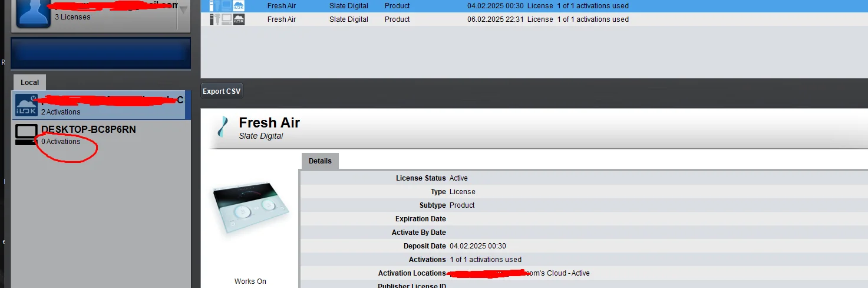Select the DESKTOP-BC8P6RN computer icon

pyautogui.click(x=26, y=135)
